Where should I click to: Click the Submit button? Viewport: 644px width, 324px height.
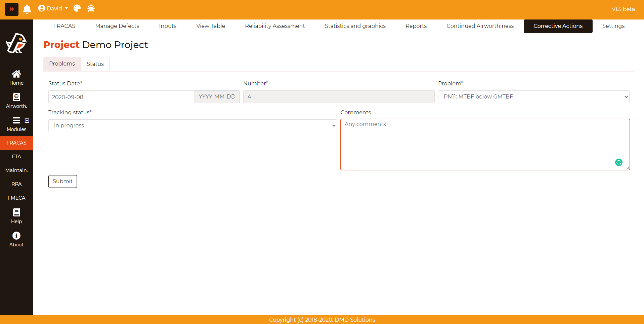click(x=62, y=181)
